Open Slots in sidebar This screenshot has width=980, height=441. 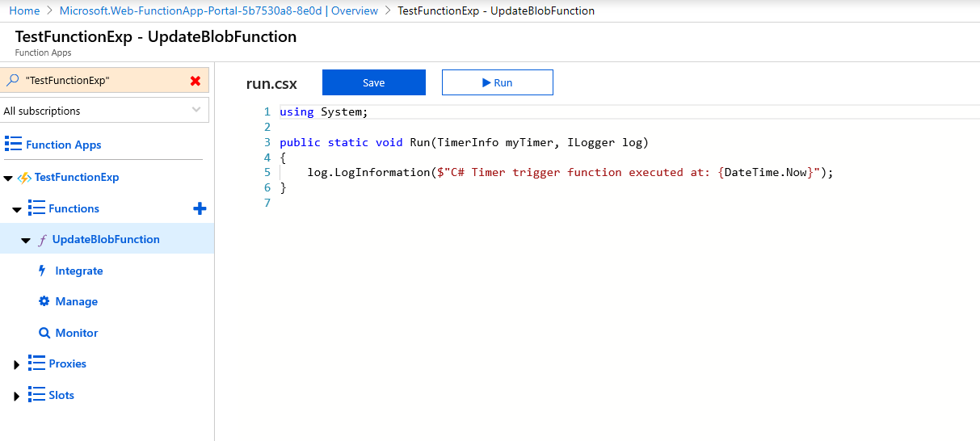[x=61, y=395]
